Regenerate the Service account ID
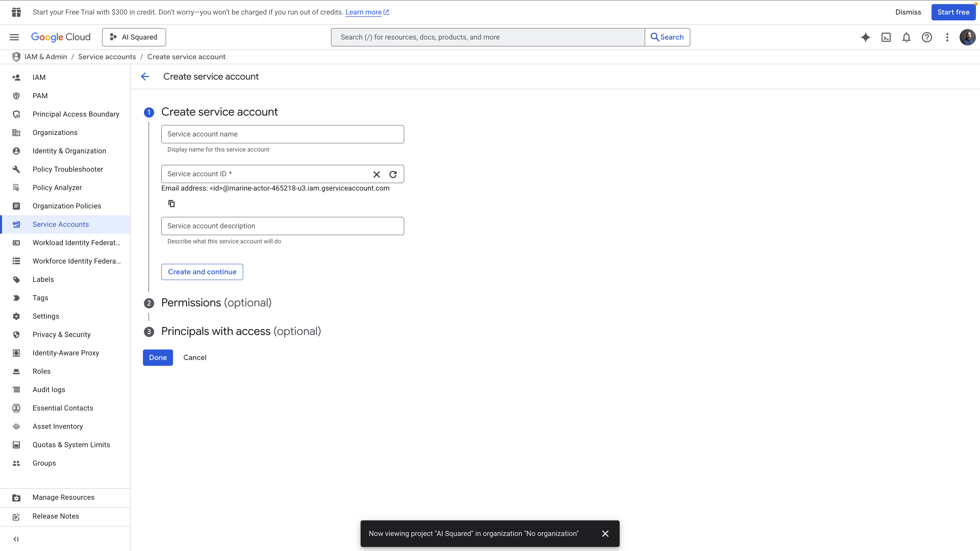980x551 pixels. point(393,174)
